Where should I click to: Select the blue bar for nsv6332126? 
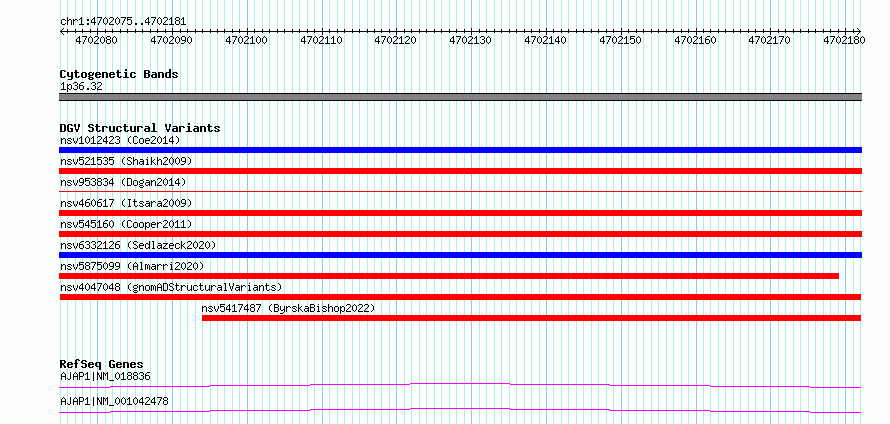point(461,255)
